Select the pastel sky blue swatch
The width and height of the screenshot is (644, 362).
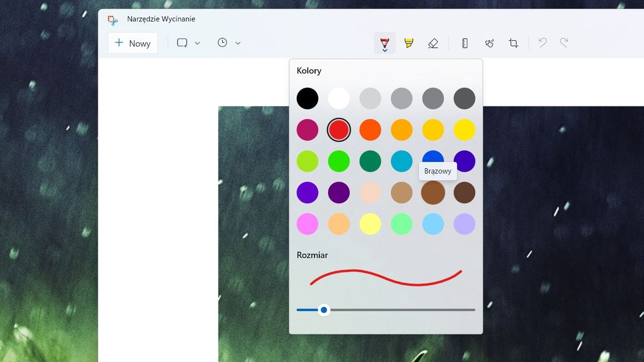point(433,224)
